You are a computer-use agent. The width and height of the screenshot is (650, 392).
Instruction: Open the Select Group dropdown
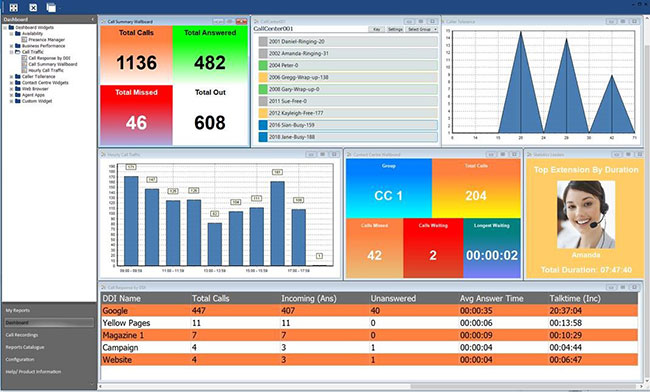pyautogui.click(x=422, y=29)
